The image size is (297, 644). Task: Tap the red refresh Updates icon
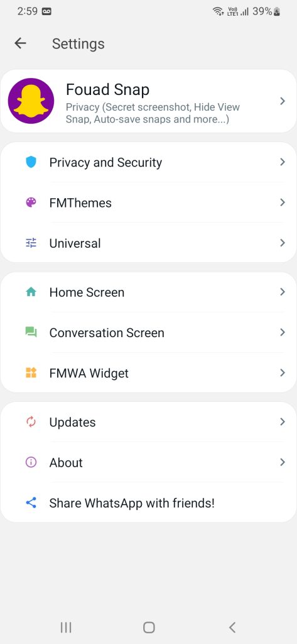[x=31, y=422]
